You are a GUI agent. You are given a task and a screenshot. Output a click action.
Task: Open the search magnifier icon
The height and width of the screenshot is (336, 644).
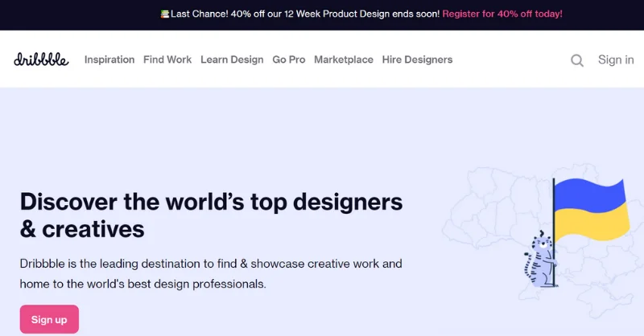[x=576, y=60]
